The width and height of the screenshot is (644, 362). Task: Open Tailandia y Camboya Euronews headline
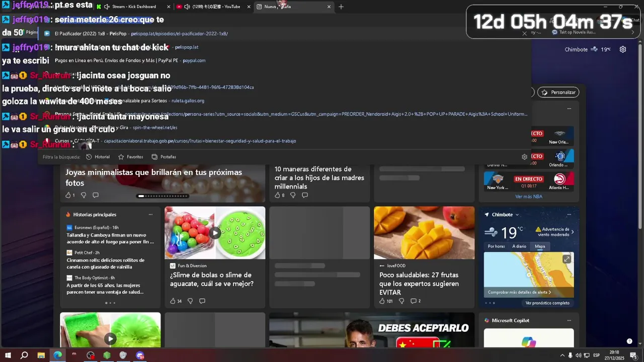[x=110, y=238]
